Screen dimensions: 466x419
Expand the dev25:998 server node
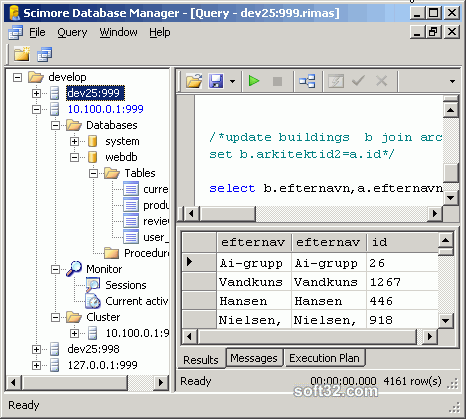click(36, 349)
